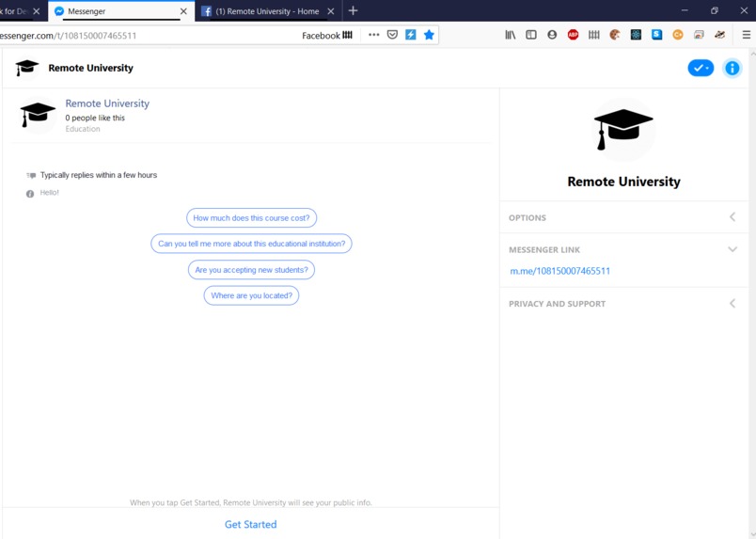Click the Save to Pocket icon
This screenshot has height=539, width=756.
pyautogui.click(x=392, y=35)
